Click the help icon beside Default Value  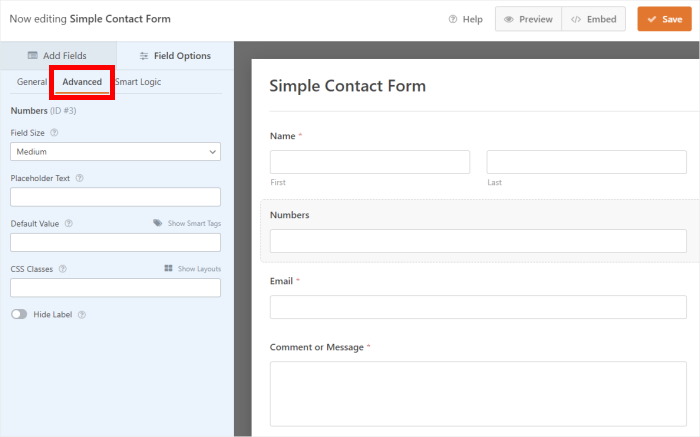[x=69, y=224]
